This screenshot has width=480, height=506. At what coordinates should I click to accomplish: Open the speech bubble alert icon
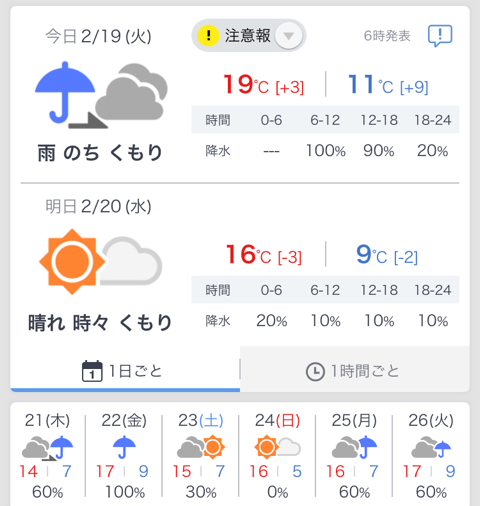(440, 35)
